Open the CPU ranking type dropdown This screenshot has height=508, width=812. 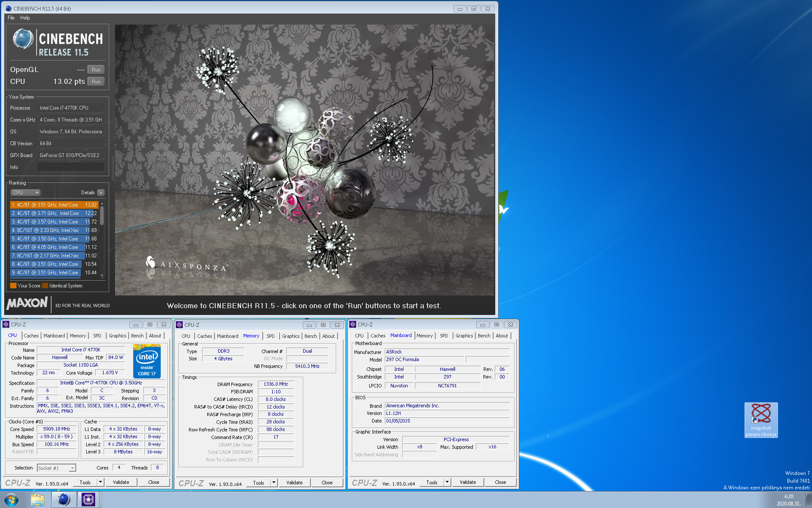[25, 193]
